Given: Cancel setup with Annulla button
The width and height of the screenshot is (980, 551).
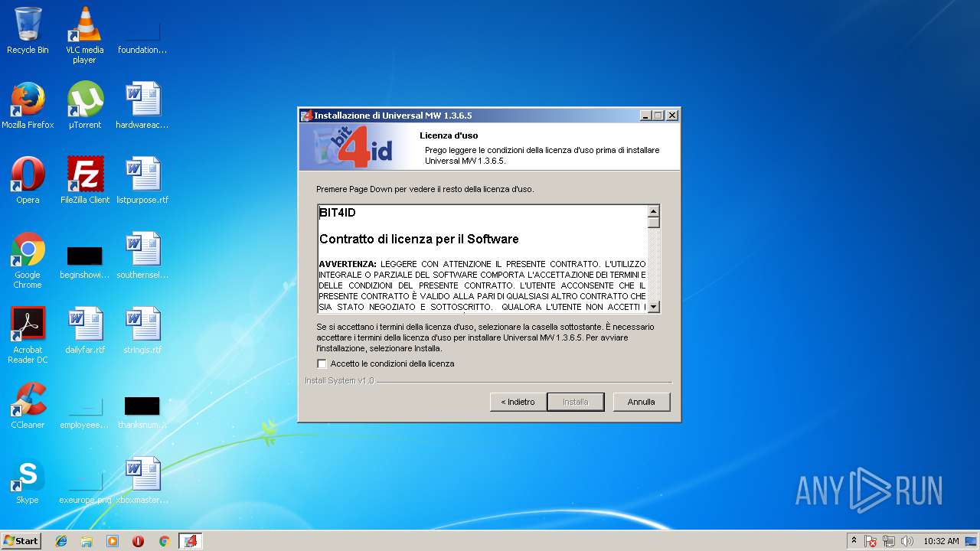Looking at the screenshot, I should (x=642, y=402).
